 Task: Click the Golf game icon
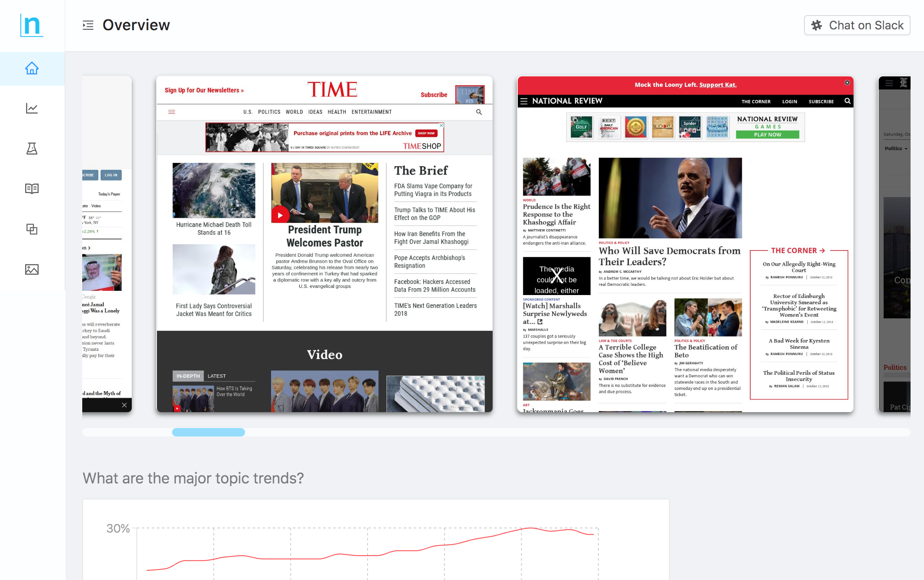tap(581, 127)
